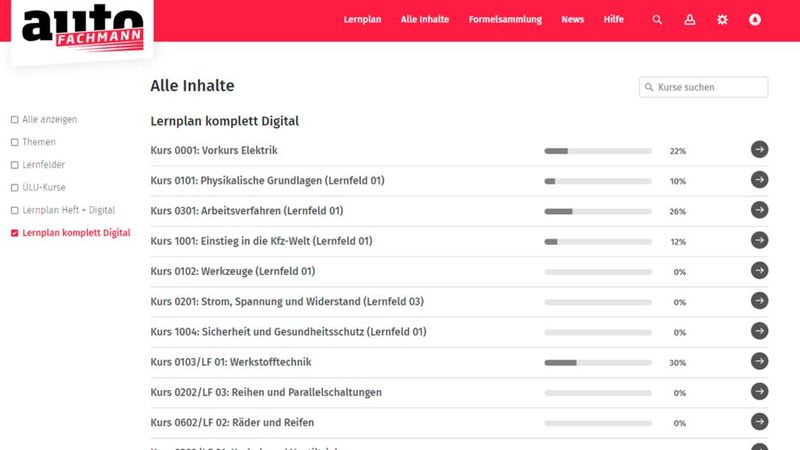Open Kurs 0001 Vorkurs Elektrik arrow
This screenshot has height=450, width=800.
[x=760, y=149]
